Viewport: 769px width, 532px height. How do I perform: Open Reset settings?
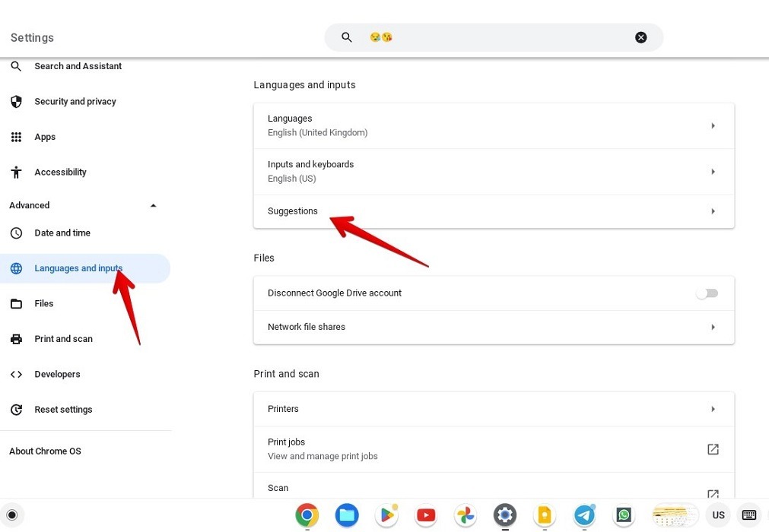pos(63,409)
